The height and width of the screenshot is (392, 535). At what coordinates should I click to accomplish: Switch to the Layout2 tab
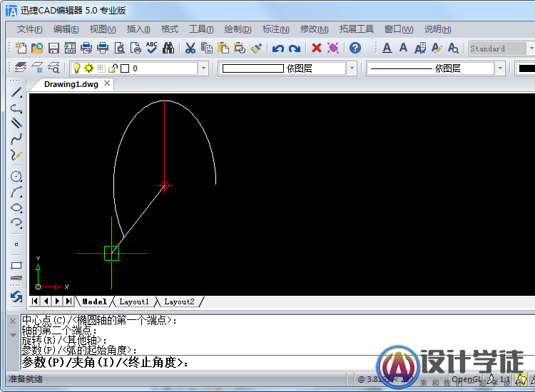point(179,301)
